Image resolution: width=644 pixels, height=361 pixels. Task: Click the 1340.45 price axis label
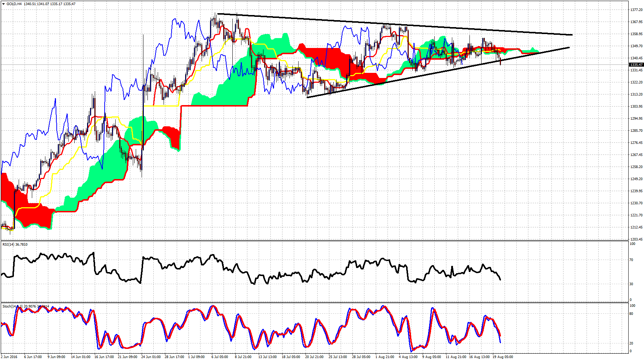point(636,58)
